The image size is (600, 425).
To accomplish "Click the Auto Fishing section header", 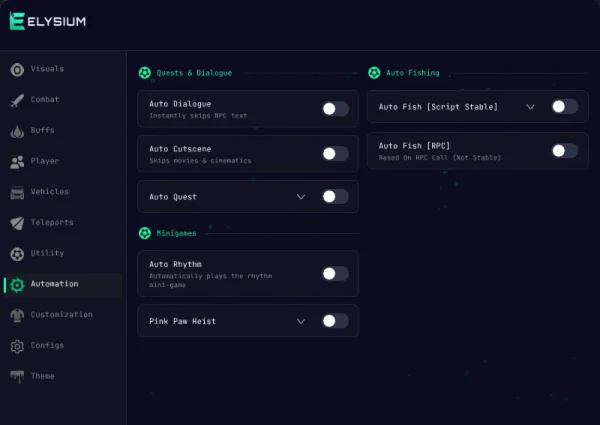I will 412,73.
